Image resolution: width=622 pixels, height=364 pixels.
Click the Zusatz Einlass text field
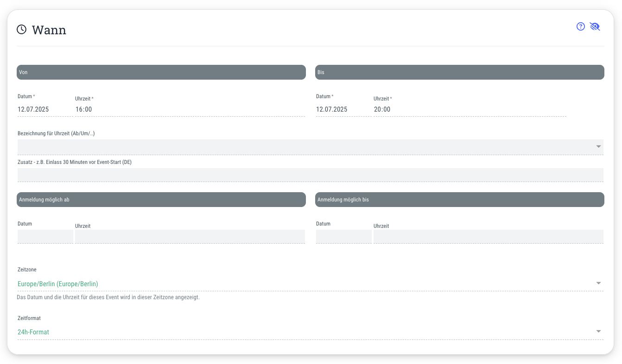311,175
